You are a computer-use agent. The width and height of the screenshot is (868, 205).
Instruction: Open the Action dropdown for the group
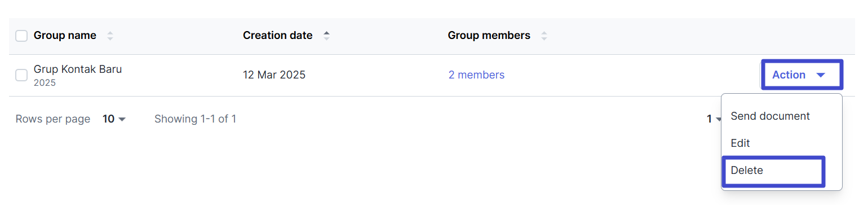pyautogui.click(x=801, y=75)
